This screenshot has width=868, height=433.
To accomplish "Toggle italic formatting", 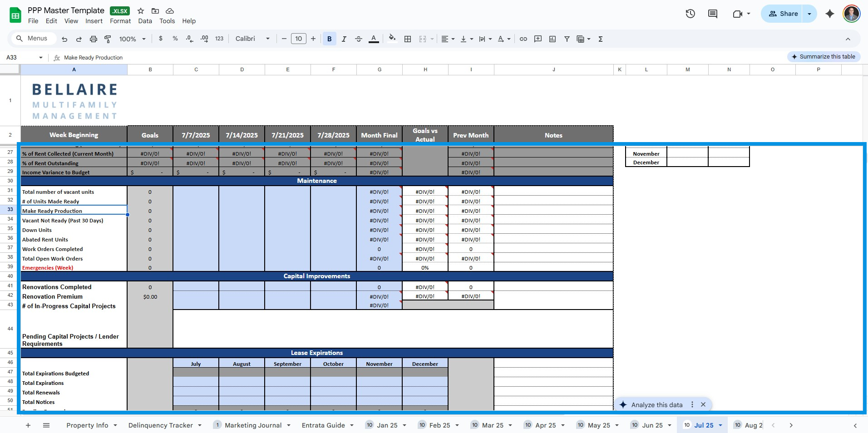I will click(344, 39).
